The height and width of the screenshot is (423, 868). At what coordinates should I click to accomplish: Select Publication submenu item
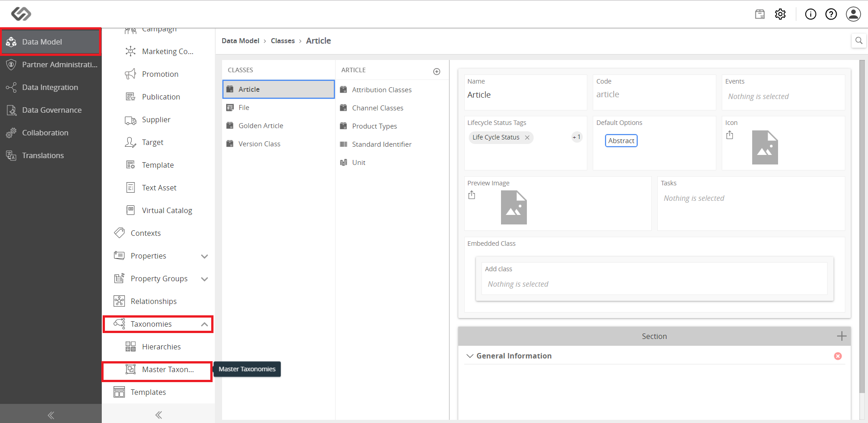click(159, 97)
